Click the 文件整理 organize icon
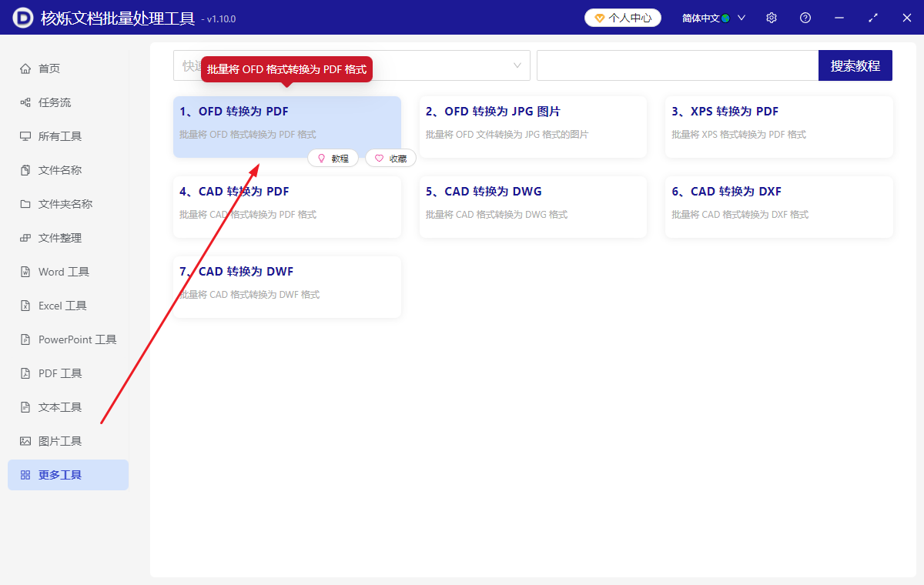Viewport: 924px width, 585px height. (25, 238)
